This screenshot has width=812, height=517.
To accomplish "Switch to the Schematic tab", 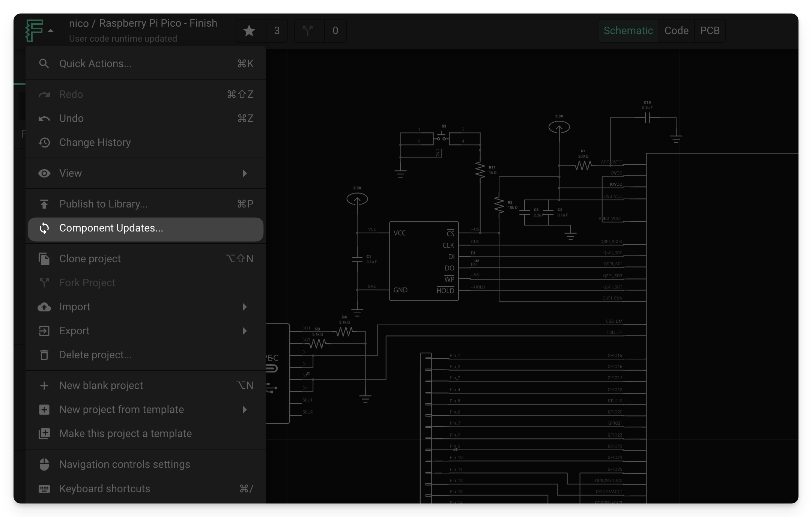I will 628,31.
